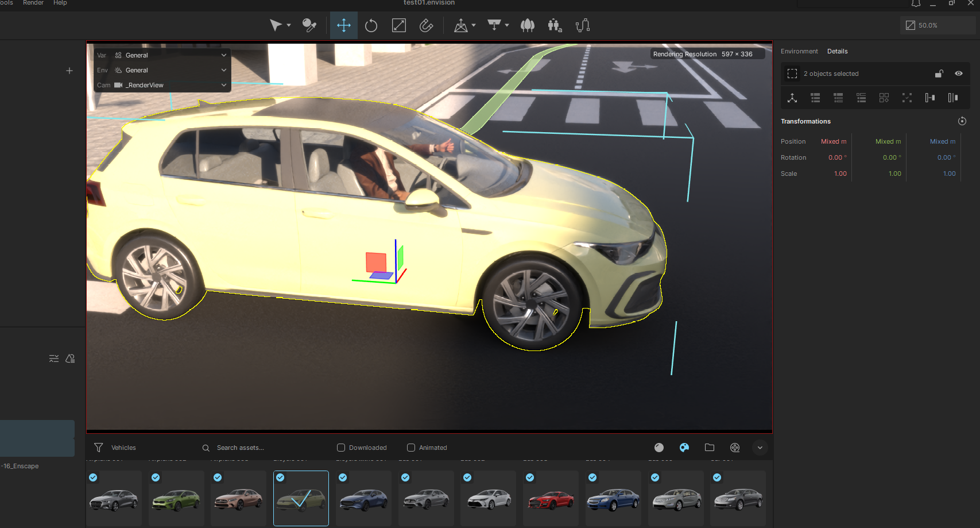Screen dimensions: 980x528
Task: Select the arrow selection tool
Action: tap(276, 25)
